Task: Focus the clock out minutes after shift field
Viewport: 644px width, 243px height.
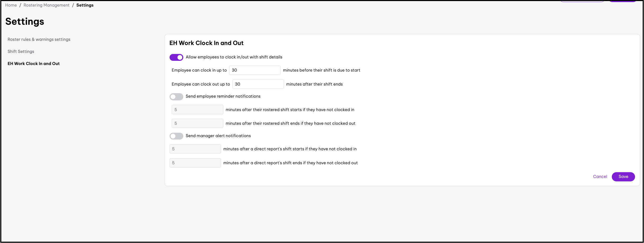Action: (x=258, y=84)
